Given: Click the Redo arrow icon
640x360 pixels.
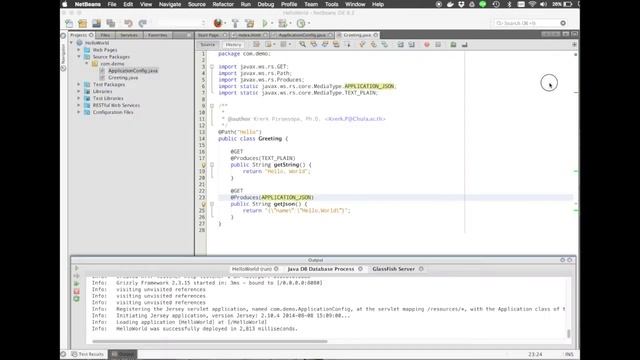Looking at the screenshot, I should [x=142, y=23].
